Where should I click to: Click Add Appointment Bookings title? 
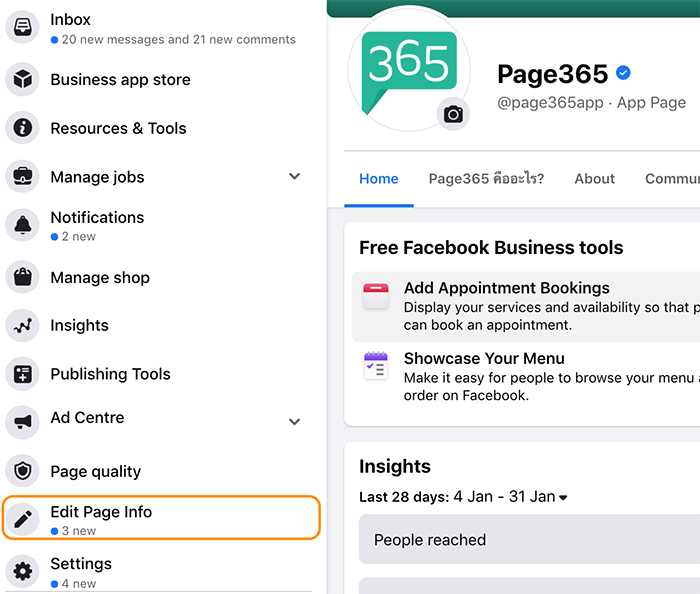[x=507, y=288]
